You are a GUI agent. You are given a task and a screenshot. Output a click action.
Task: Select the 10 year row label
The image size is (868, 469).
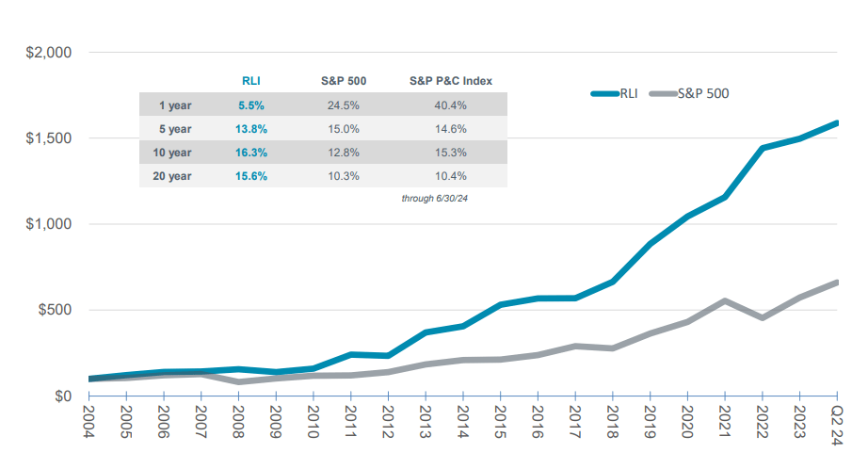(172, 153)
